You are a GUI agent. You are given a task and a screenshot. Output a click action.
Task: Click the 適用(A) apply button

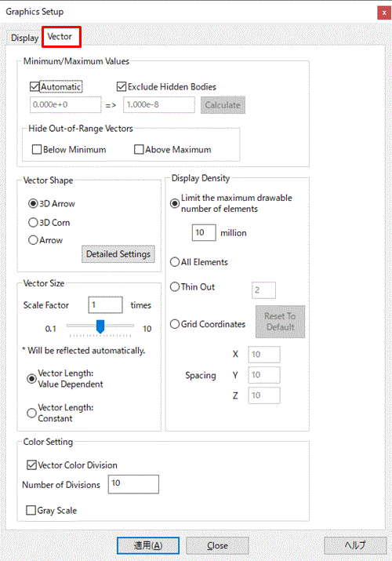148,545
